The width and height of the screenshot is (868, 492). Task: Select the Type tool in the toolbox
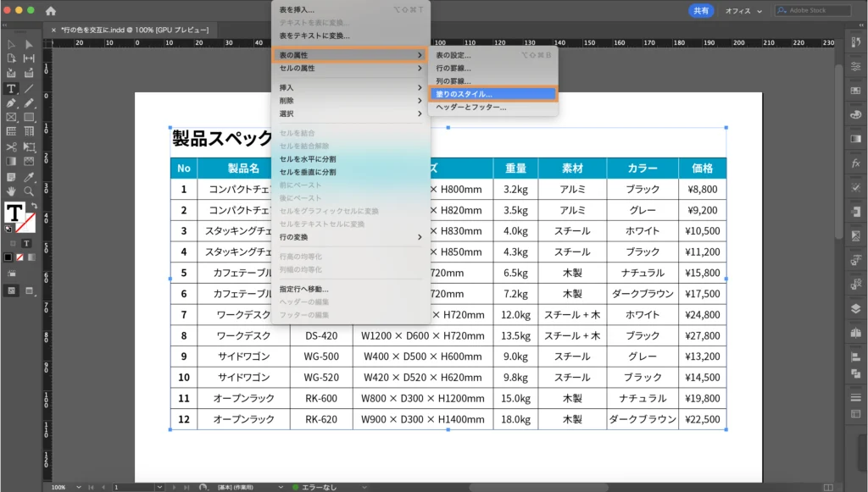[x=11, y=88]
